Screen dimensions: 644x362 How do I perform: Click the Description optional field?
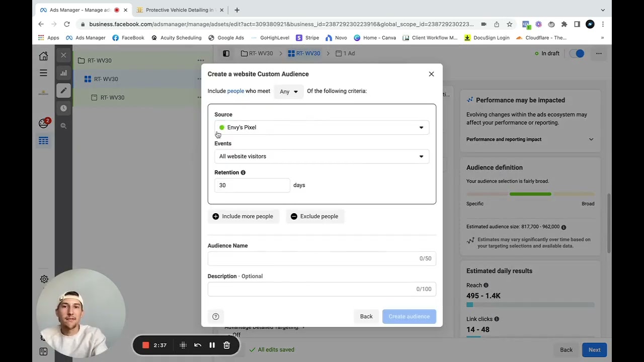(322, 289)
